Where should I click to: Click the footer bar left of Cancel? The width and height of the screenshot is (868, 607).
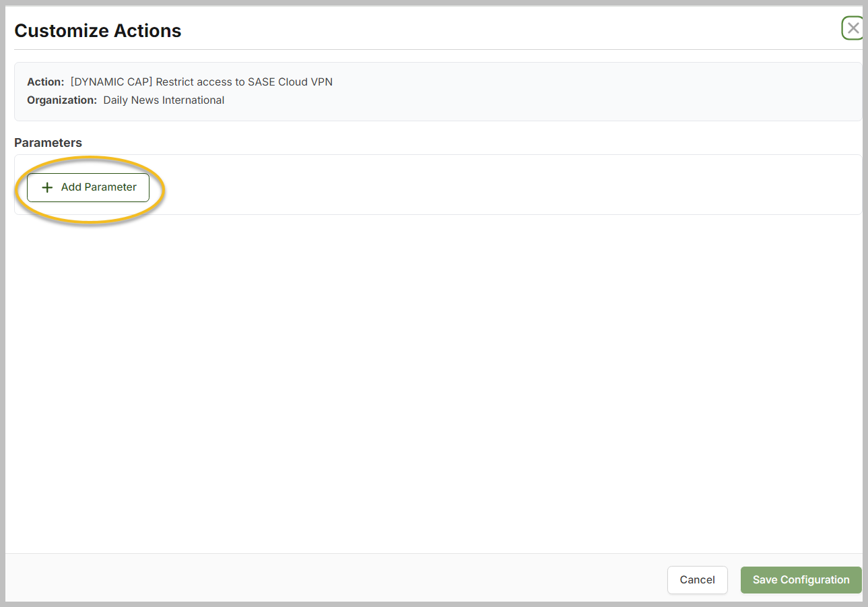tap(337, 578)
